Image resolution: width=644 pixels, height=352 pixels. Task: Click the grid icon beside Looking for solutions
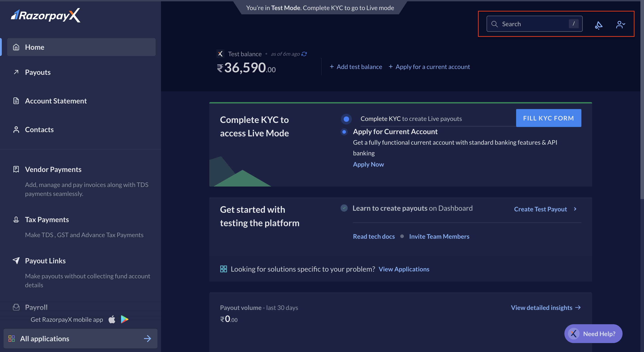tap(223, 269)
